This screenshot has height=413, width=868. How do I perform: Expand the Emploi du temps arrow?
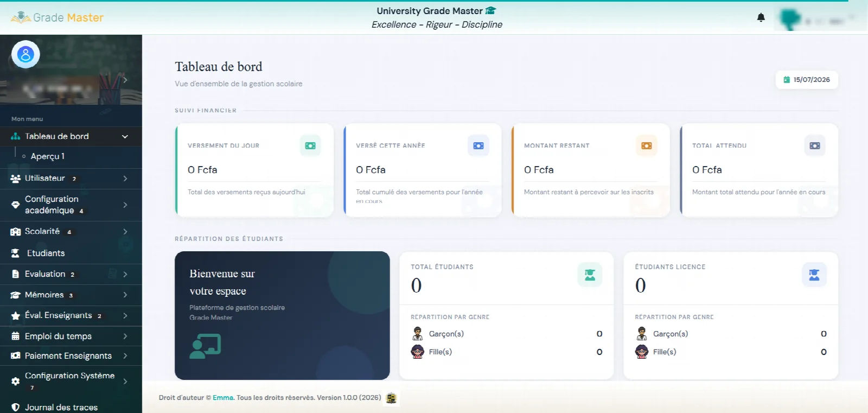[x=125, y=336]
